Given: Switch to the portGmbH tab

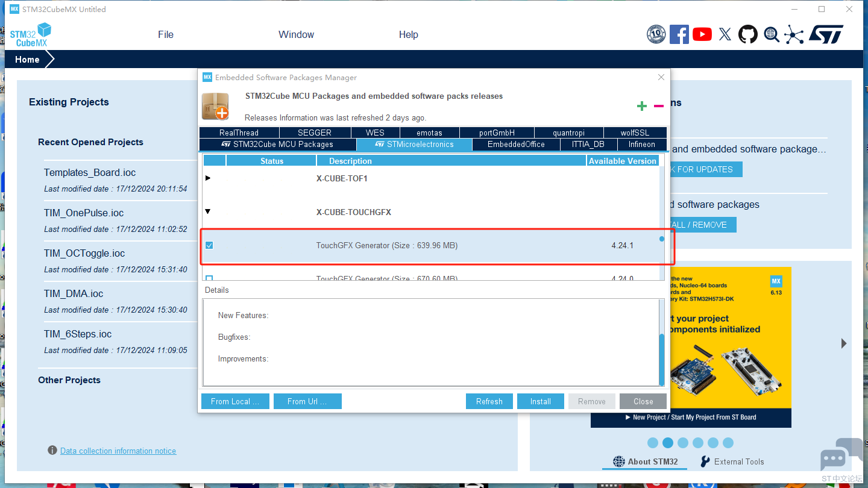Looking at the screenshot, I should (x=497, y=133).
